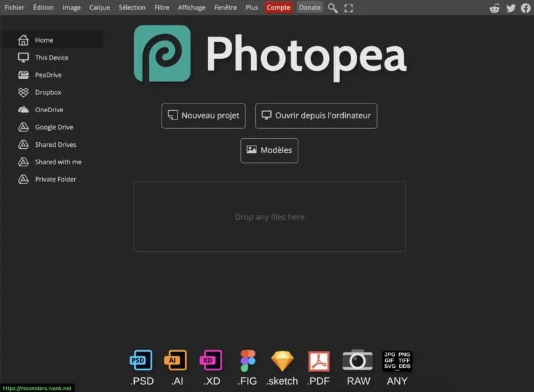The width and height of the screenshot is (534, 392).
Task: Open the Filtre menu
Action: [x=162, y=7]
